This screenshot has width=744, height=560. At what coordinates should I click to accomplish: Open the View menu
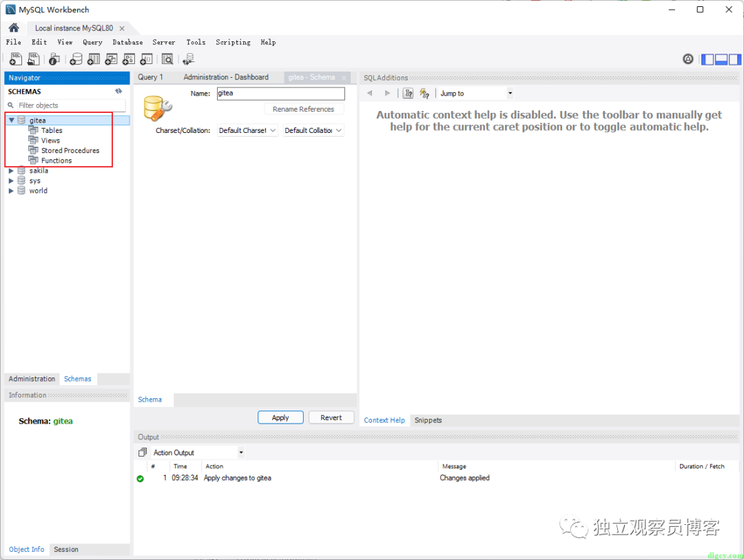click(x=65, y=42)
